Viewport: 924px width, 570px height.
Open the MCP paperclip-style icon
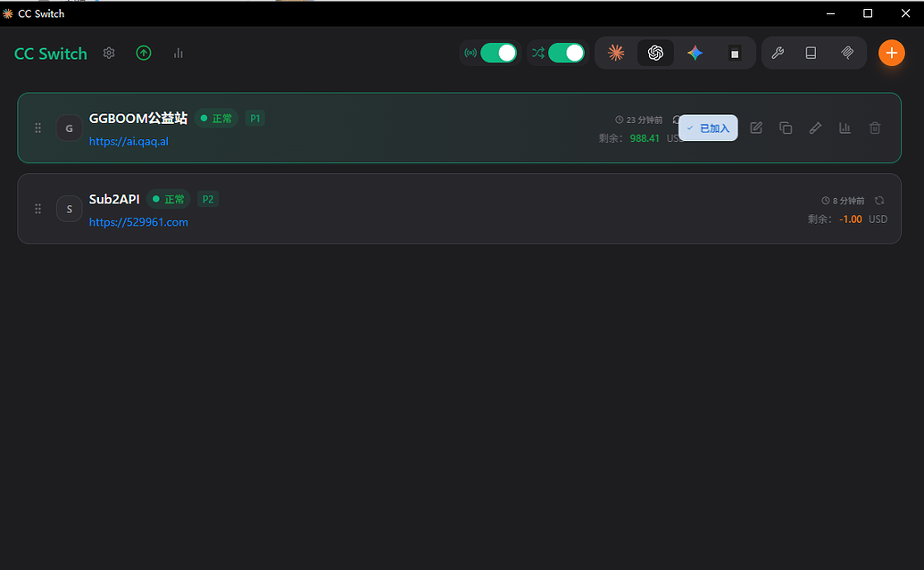coord(847,53)
